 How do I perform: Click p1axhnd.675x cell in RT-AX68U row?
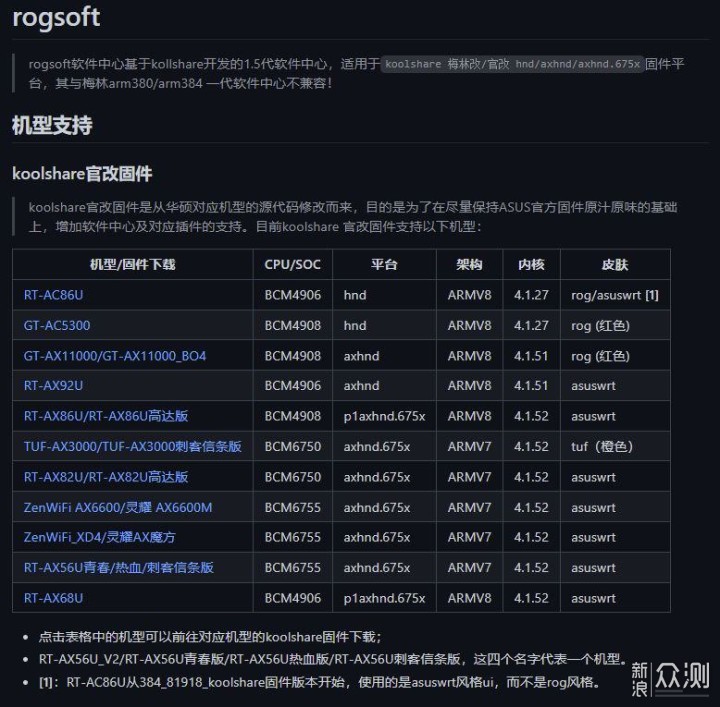coord(384,598)
